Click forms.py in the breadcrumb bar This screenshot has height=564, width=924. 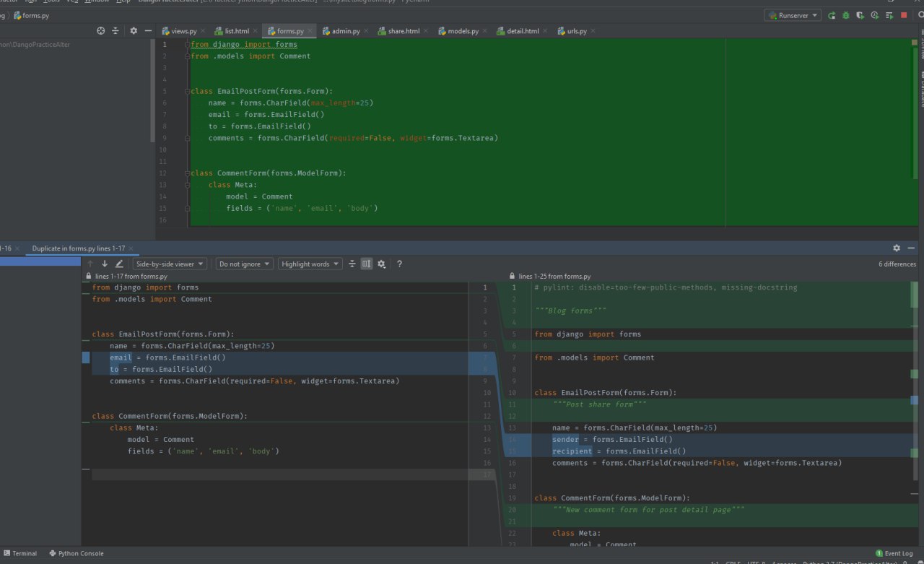pyautogui.click(x=31, y=15)
